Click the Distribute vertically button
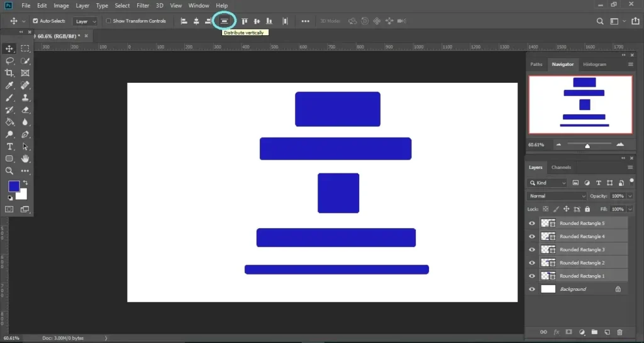 [x=225, y=21]
